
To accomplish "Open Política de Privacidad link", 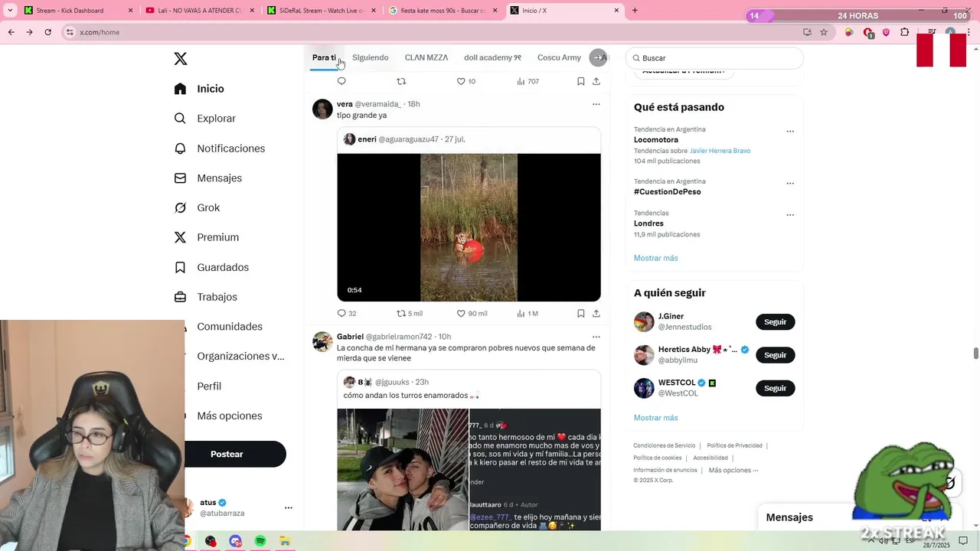I will [x=734, y=445].
